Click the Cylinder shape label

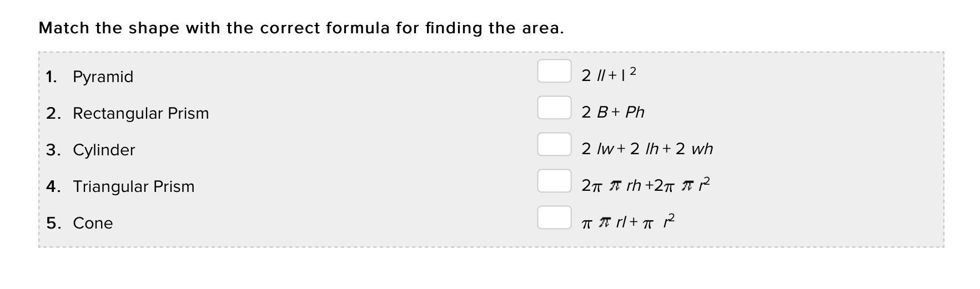104,150
